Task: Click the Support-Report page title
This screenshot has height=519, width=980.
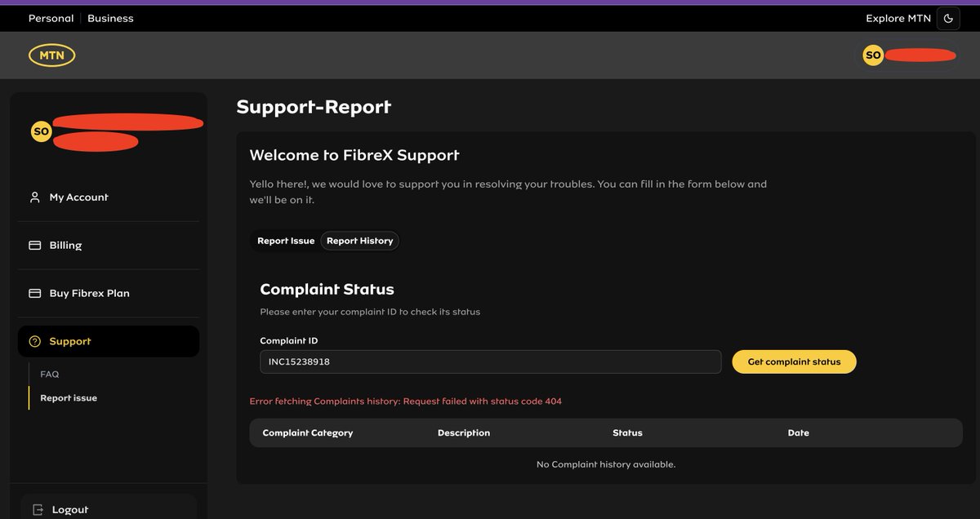Action: click(314, 107)
